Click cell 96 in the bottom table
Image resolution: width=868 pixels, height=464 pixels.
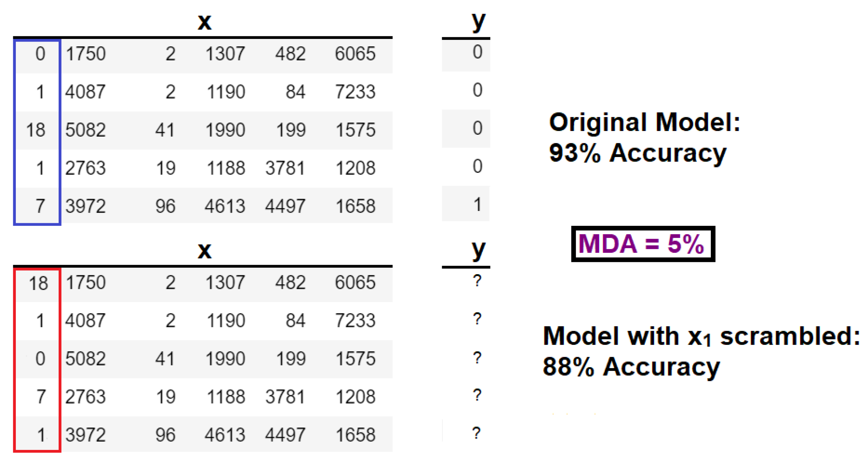(165, 435)
